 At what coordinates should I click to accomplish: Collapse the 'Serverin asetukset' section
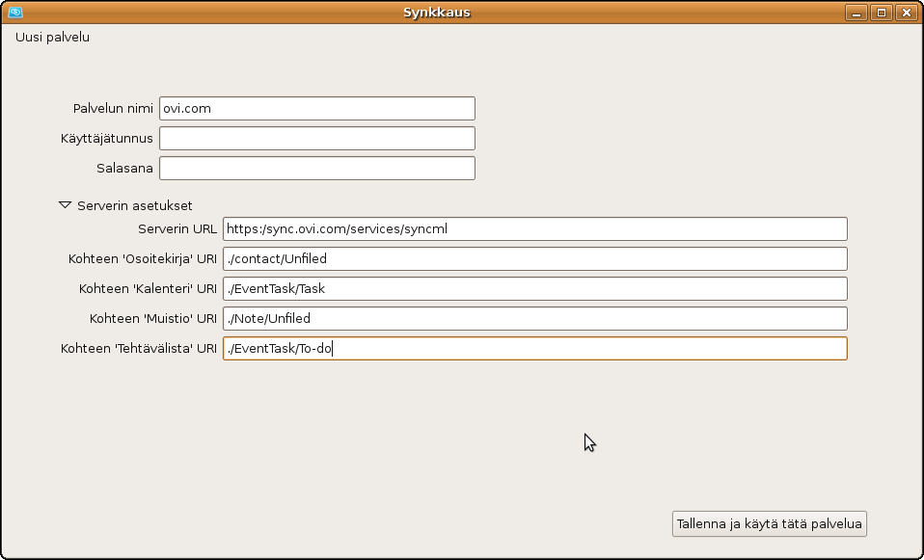tap(66, 205)
